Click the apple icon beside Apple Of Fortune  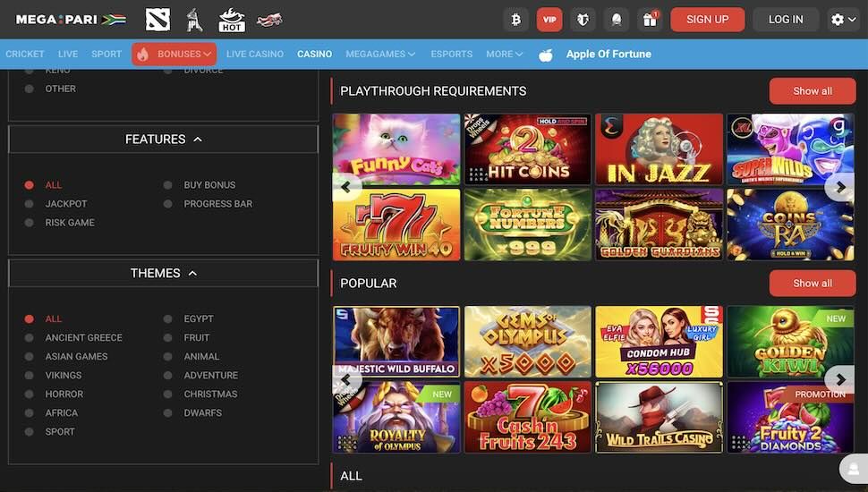545,55
